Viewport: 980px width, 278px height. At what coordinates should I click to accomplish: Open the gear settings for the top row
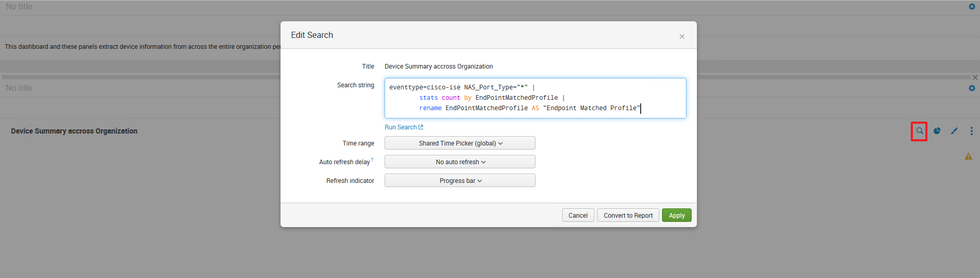click(x=972, y=7)
